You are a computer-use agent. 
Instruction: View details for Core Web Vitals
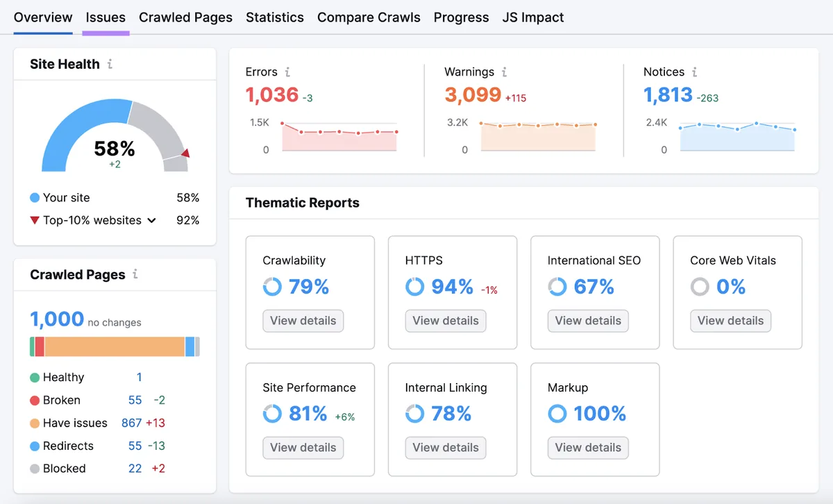[x=731, y=321]
